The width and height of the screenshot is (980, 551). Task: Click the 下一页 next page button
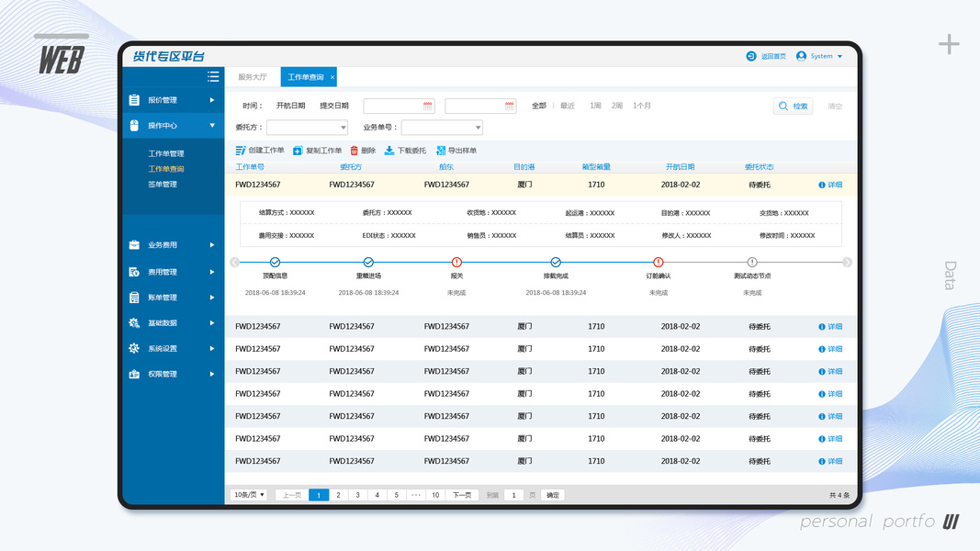pyautogui.click(x=462, y=495)
